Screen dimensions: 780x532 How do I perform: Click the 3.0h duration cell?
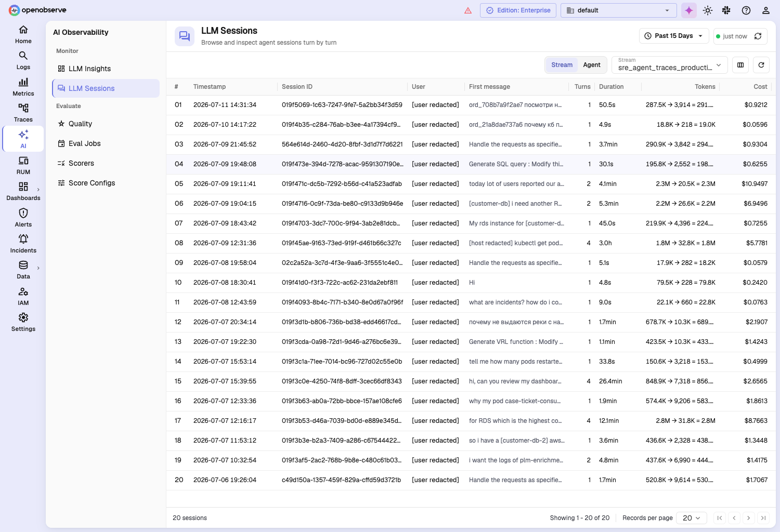click(x=605, y=243)
